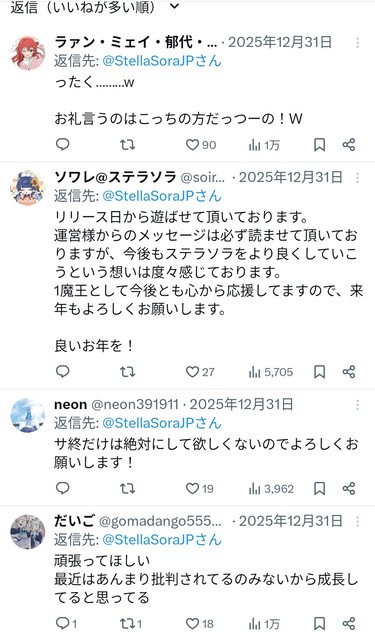Retweet neon's reply

point(127,488)
